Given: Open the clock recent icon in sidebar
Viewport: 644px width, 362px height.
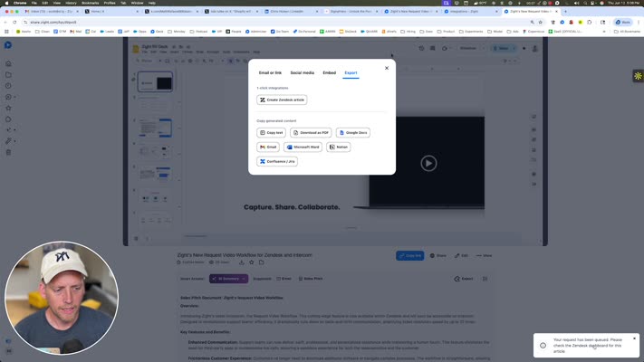Looking at the screenshot, I should [8, 86].
